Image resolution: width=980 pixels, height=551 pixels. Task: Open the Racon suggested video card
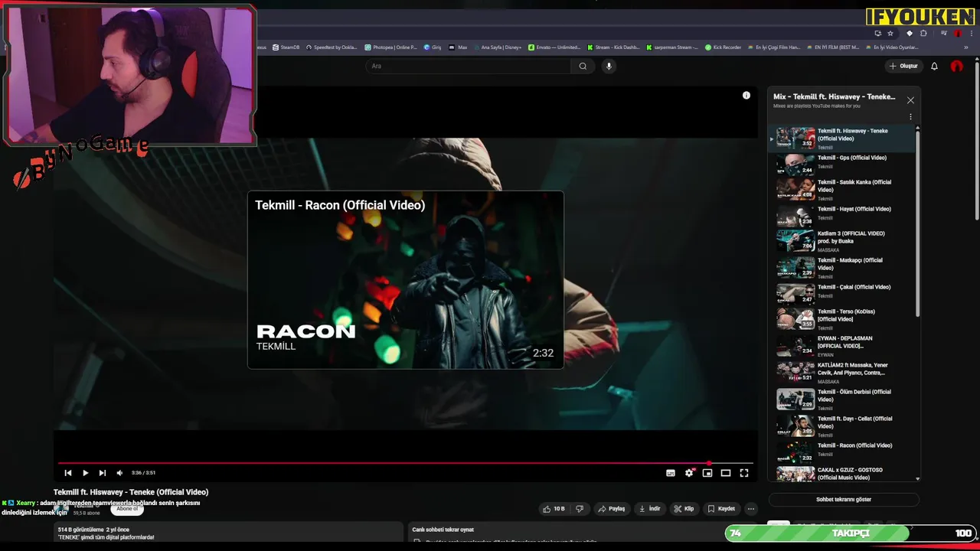406,280
